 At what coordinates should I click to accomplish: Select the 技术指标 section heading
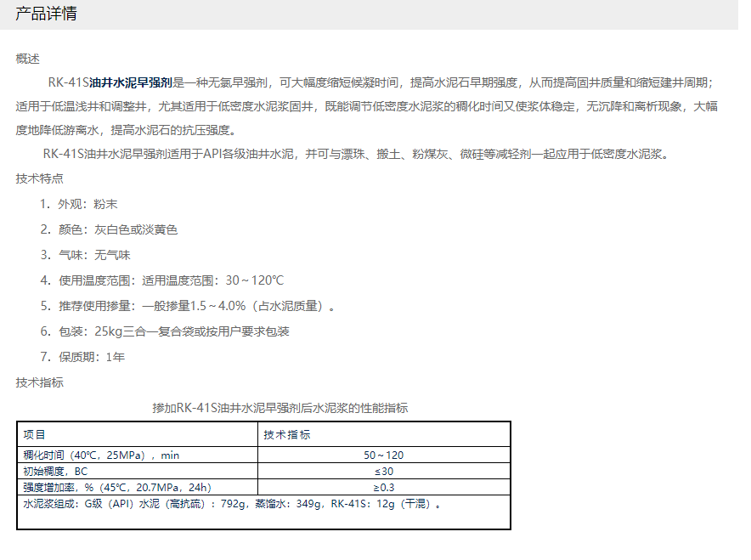pyautogui.click(x=39, y=382)
